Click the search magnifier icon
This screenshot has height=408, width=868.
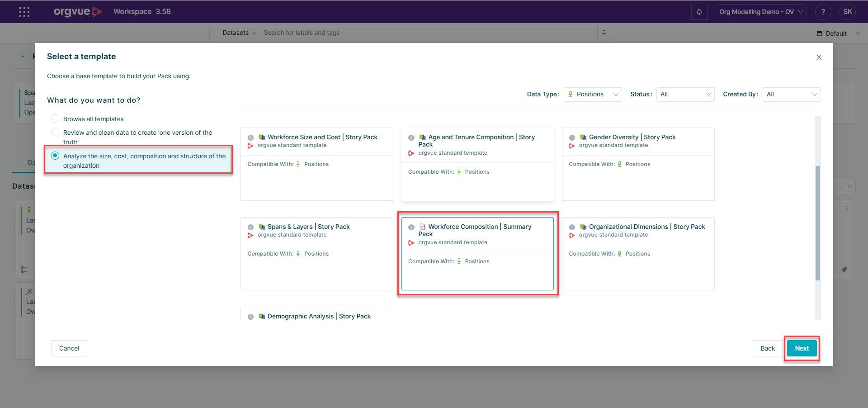pos(604,33)
